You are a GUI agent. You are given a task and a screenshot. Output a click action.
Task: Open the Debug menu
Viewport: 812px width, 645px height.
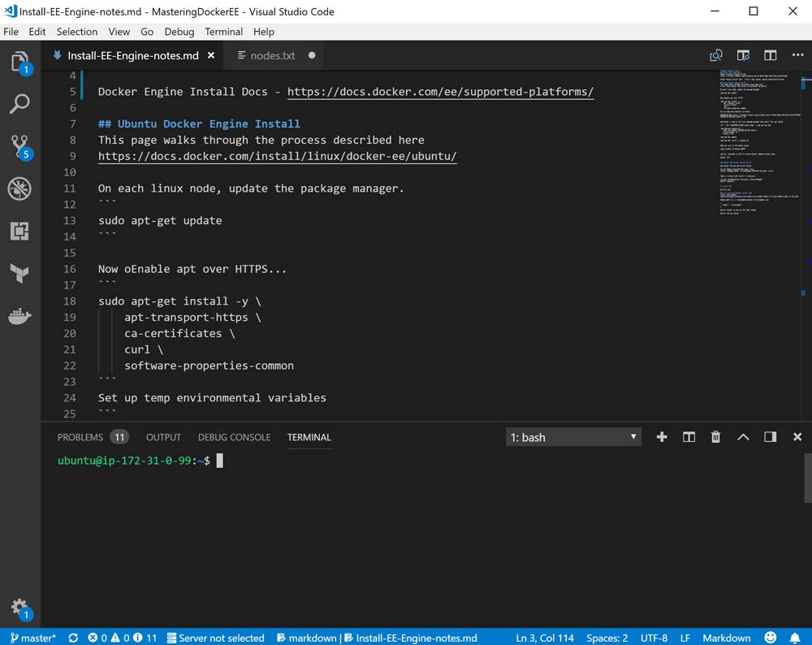179,32
